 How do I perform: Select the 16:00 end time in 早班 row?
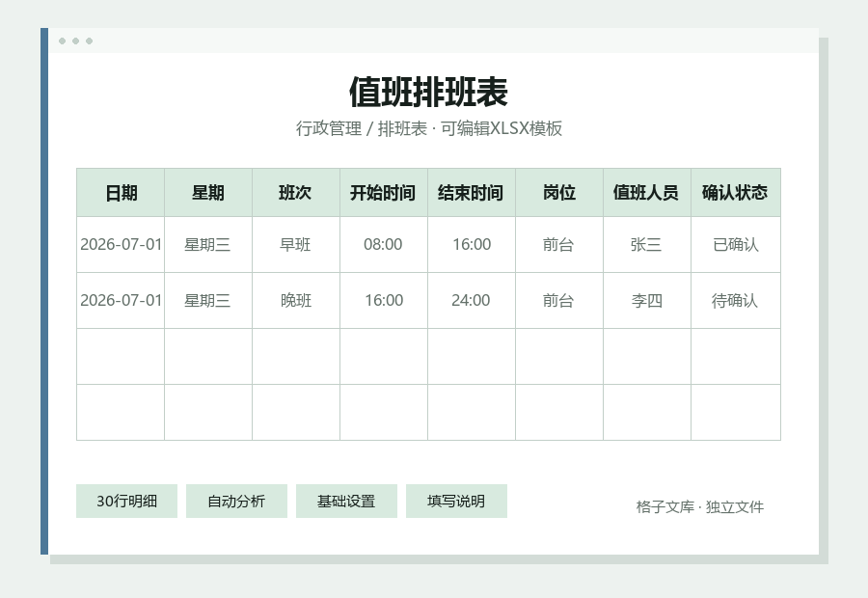[x=472, y=245]
